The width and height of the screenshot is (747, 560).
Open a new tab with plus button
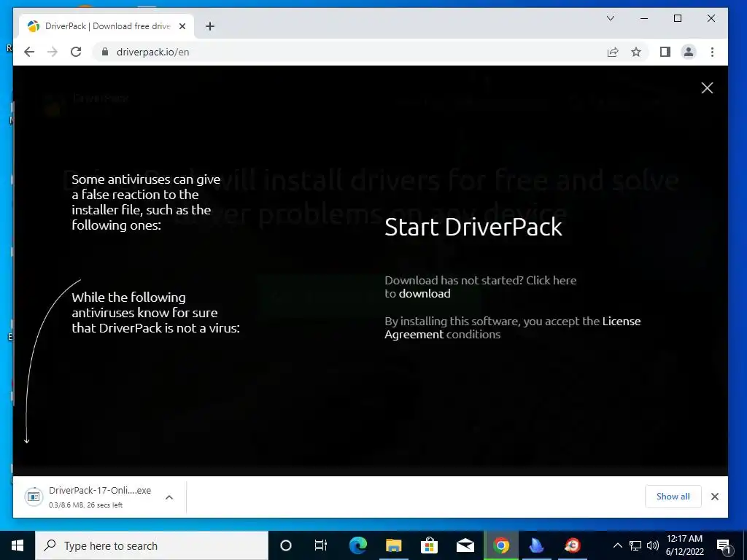(x=210, y=26)
